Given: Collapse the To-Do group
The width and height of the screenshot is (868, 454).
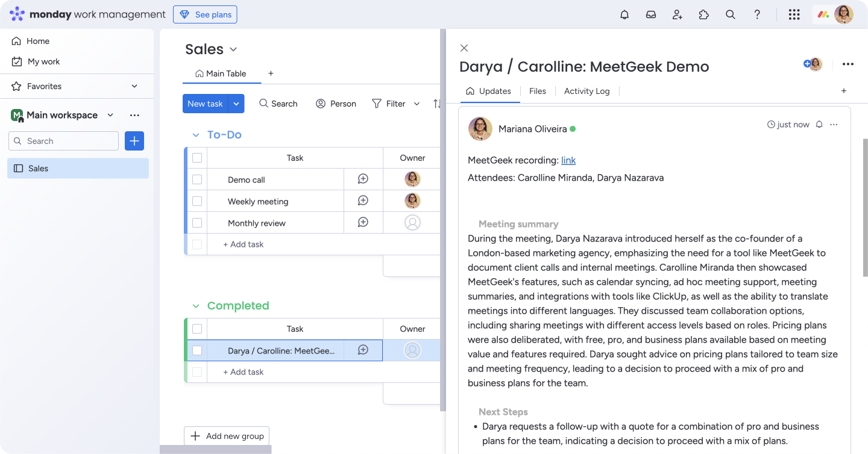Looking at the screenshot, I should (x=195, y=135).
